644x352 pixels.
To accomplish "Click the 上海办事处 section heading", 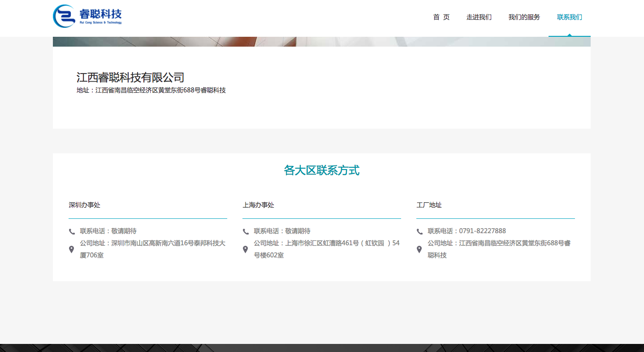I will [258, 205].
